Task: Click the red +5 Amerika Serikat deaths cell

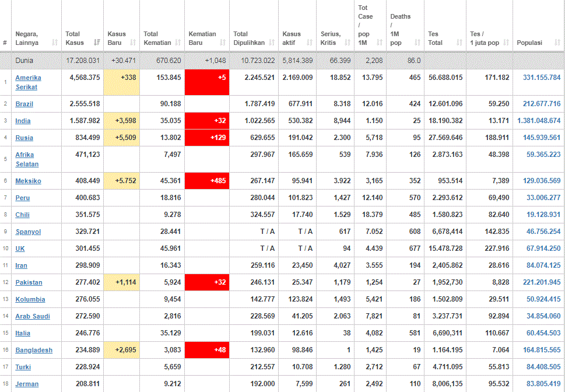Action: [x=207, y=82]
